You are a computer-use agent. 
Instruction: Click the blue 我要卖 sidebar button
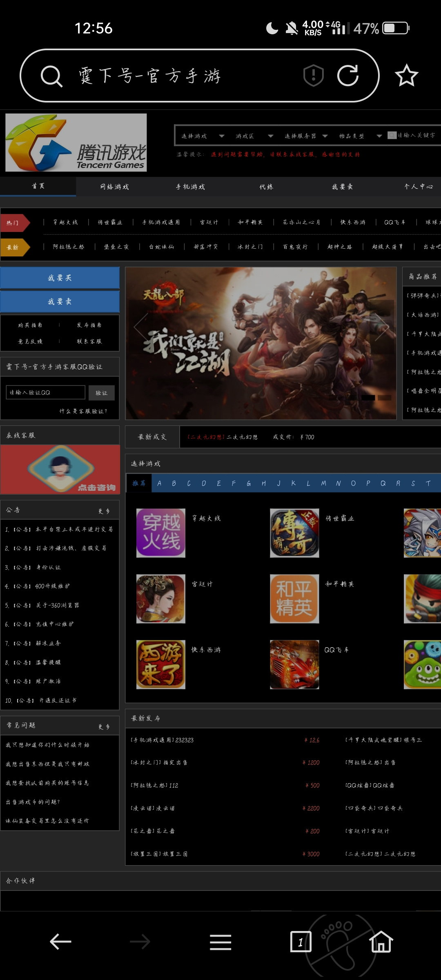[x=60, y=301]
